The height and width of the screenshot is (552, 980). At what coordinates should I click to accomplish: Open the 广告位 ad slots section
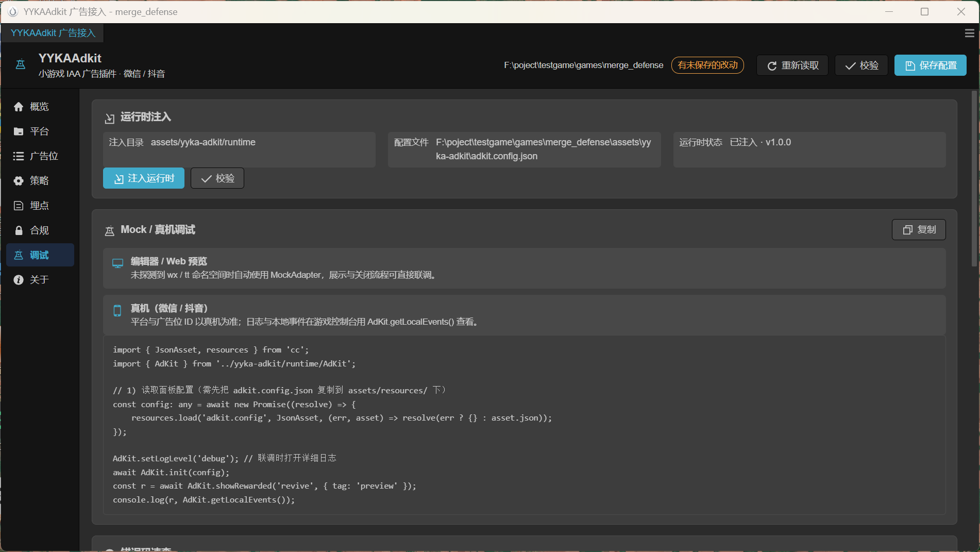point(40,156)
